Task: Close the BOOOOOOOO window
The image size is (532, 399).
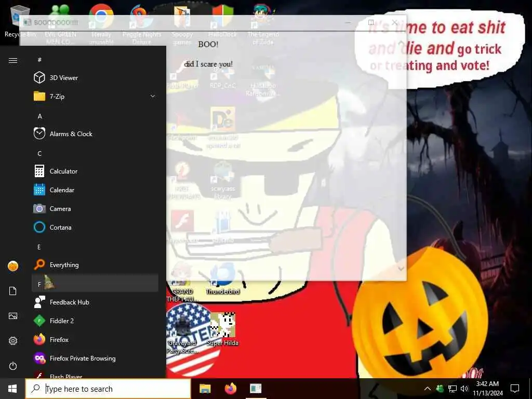Action: coord(394,22)
